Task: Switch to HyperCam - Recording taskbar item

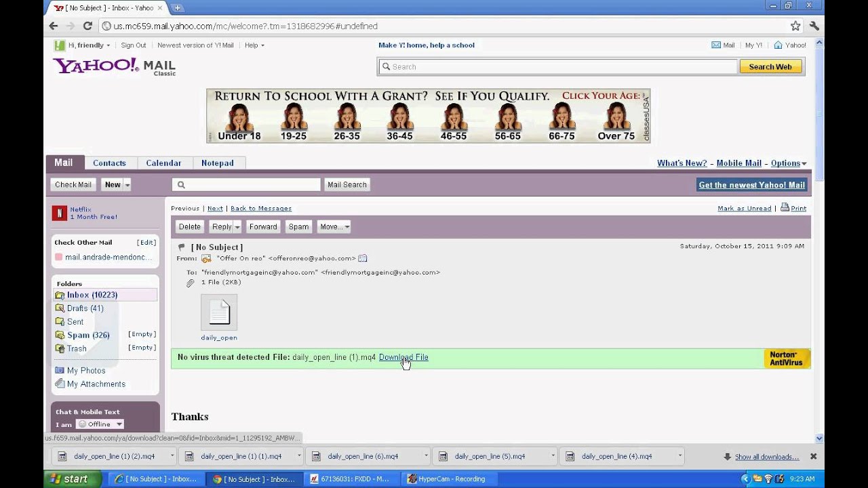Action: tap(450, 479)
